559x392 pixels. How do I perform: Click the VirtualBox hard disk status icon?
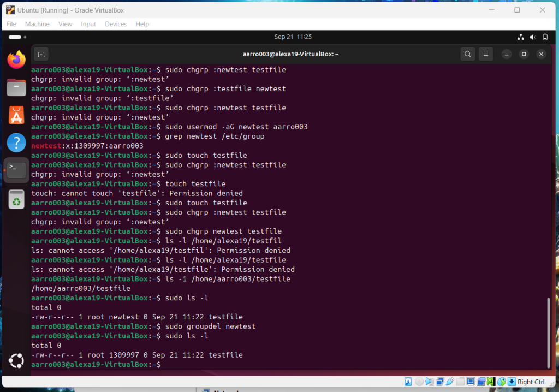pyautogui.click(x=408, y=382)
